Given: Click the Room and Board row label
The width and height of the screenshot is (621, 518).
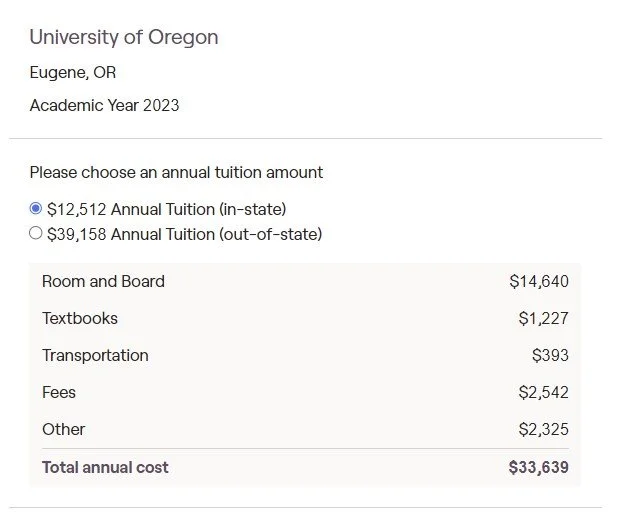Looking at the screenshot, I should [x=103, y=281].
